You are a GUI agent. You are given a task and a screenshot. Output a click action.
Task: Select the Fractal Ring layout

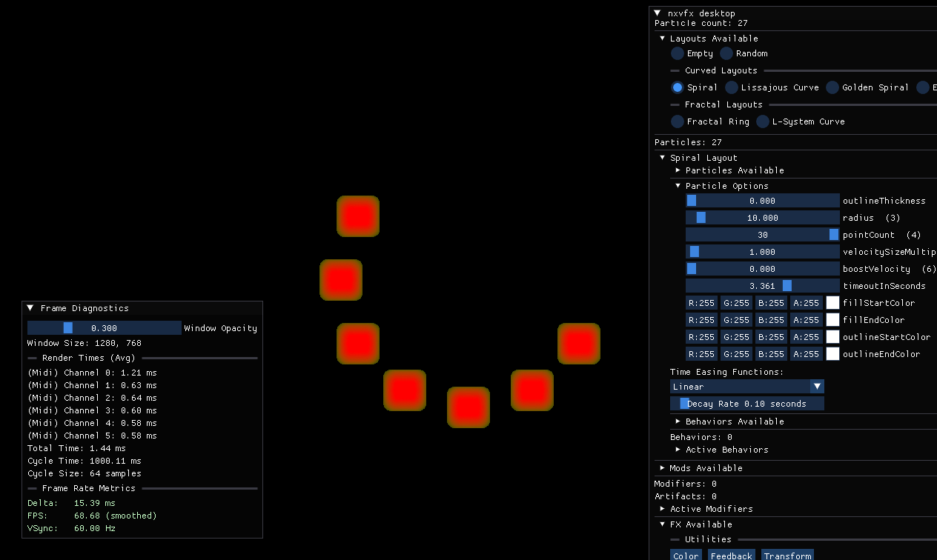pyautogui.click(x=677, y=121)
